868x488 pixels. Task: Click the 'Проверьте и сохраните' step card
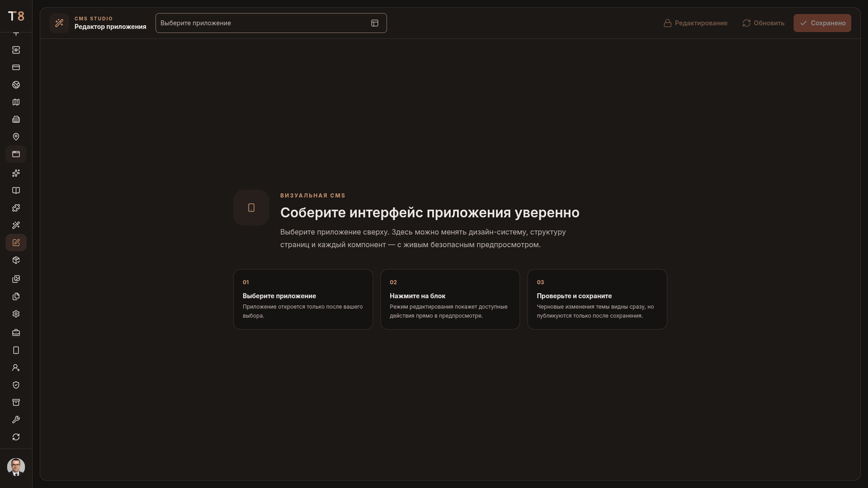click(x=597, y=299)
